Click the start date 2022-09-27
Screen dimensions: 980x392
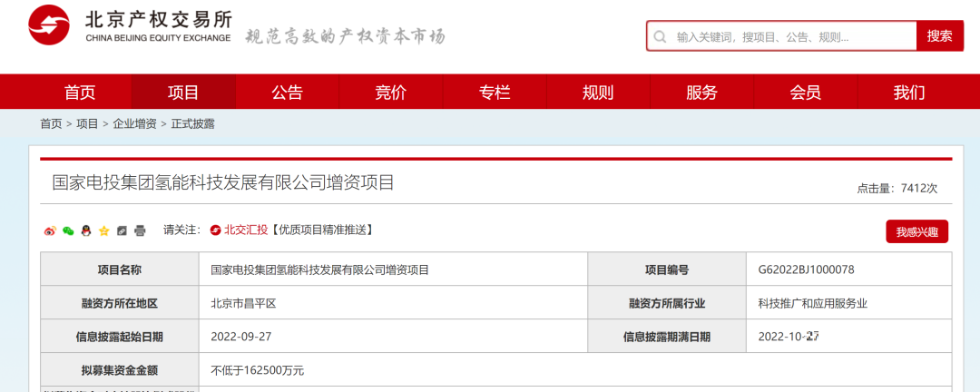241,337
